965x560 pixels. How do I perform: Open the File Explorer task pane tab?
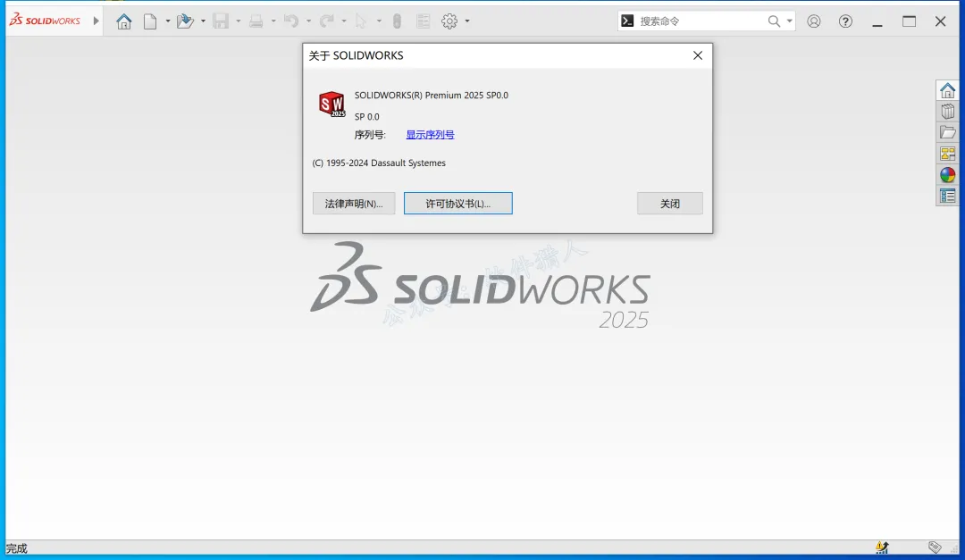pos(947,132)
